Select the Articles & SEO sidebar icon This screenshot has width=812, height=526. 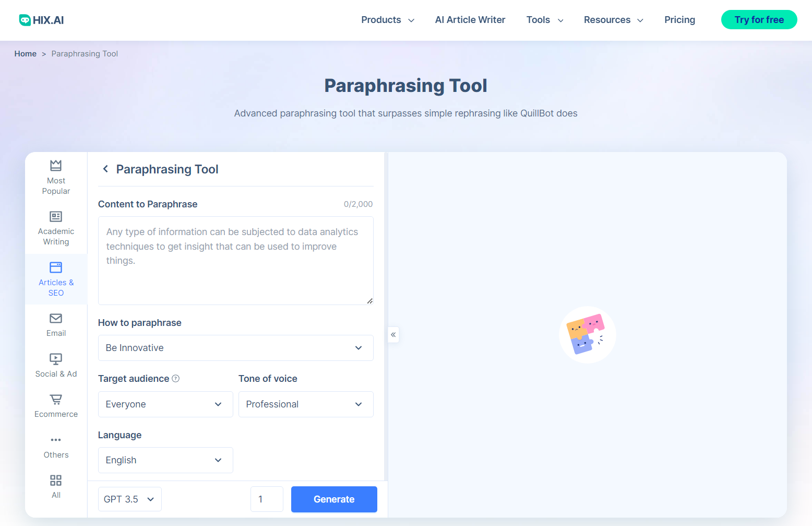(56, 267)
